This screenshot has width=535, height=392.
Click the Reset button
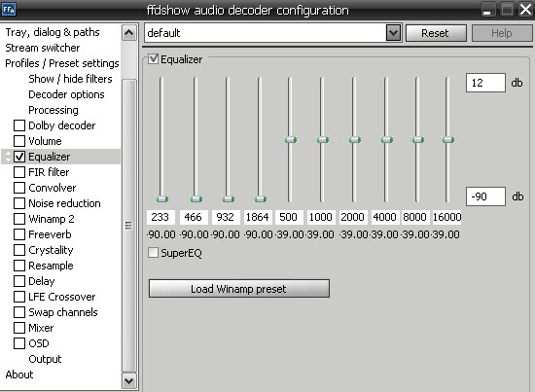click(436, 33)
